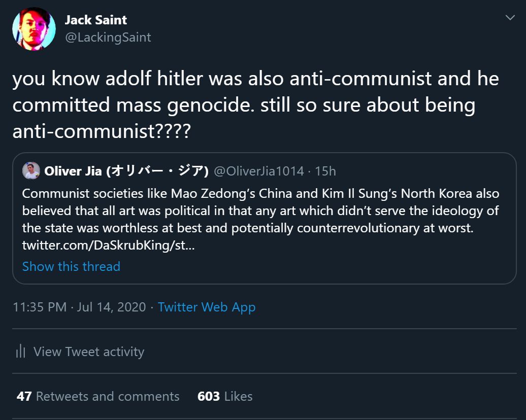Click the Jul 14, 2020 date
The width and height of the screenshot is (526, 420).
tap(111, 307)
